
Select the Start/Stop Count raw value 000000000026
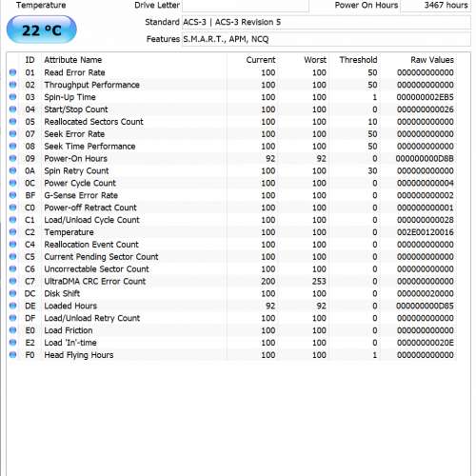click(x=426, y=109)
